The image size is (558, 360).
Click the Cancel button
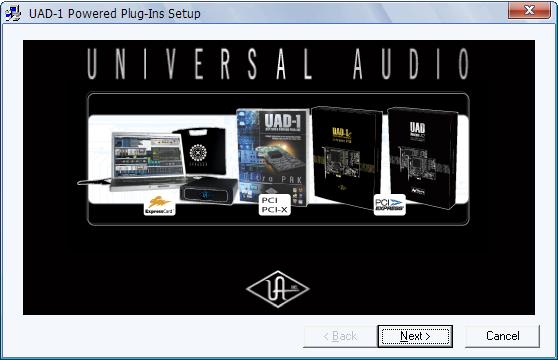pyautogui.click(x=502, y=336)
